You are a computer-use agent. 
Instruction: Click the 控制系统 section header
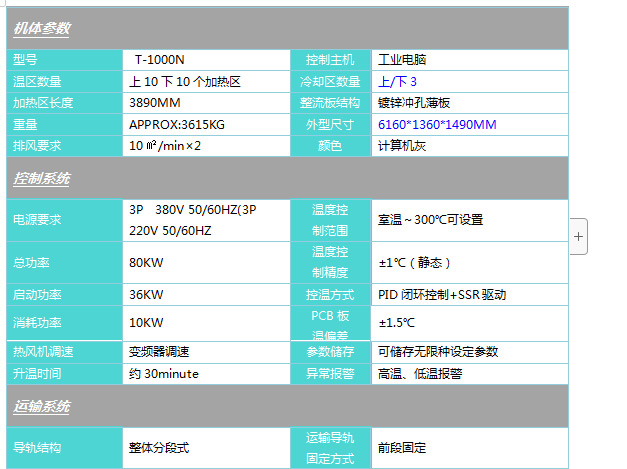tap(42, 179)
